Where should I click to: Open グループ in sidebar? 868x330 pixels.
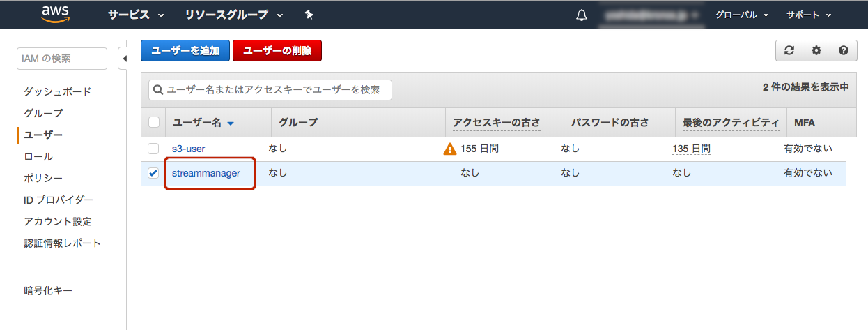(43, 113)
